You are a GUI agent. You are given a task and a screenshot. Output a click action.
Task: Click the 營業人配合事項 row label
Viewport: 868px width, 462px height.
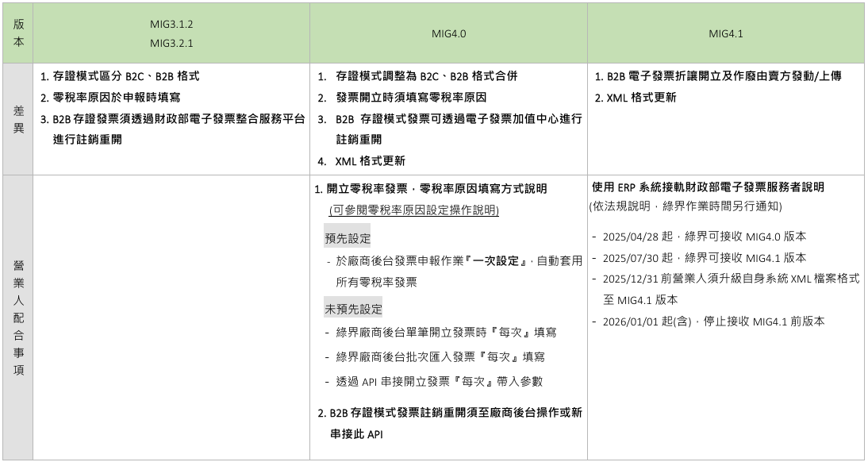coord(17,317)
